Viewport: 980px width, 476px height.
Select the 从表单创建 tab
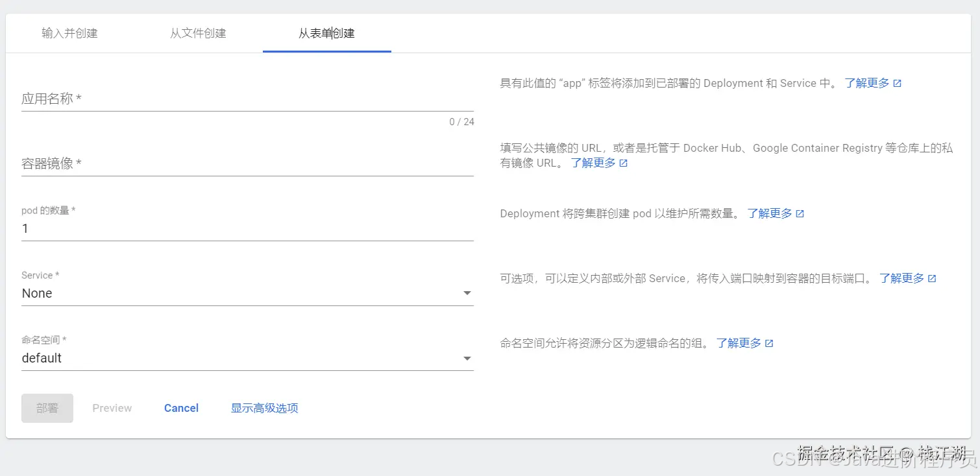coord(326,33)
